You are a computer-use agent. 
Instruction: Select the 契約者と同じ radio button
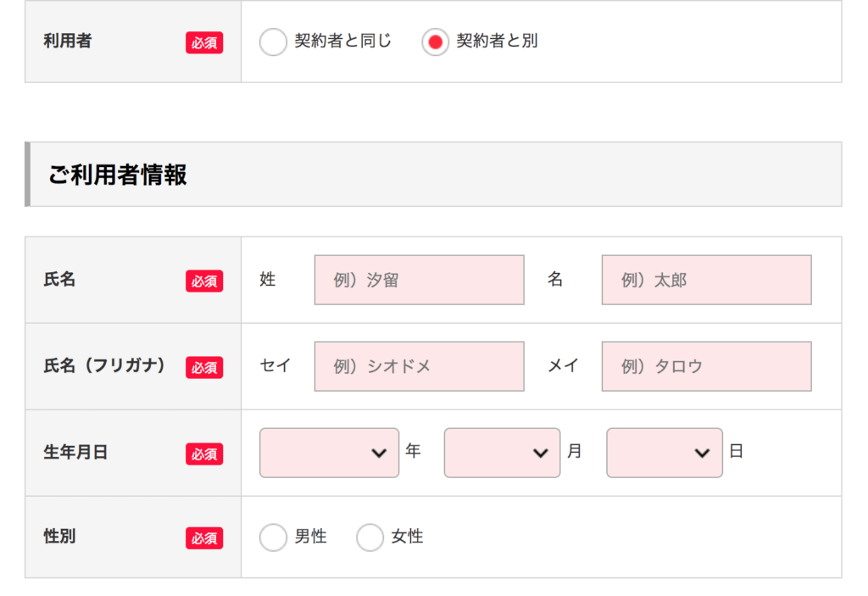tap(273, 42)
